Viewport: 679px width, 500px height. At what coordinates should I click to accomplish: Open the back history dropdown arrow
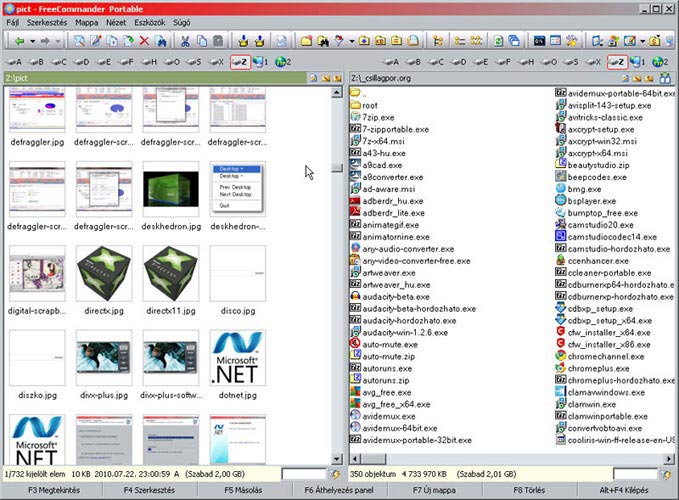pyautogui.click(x=34, y=41)
